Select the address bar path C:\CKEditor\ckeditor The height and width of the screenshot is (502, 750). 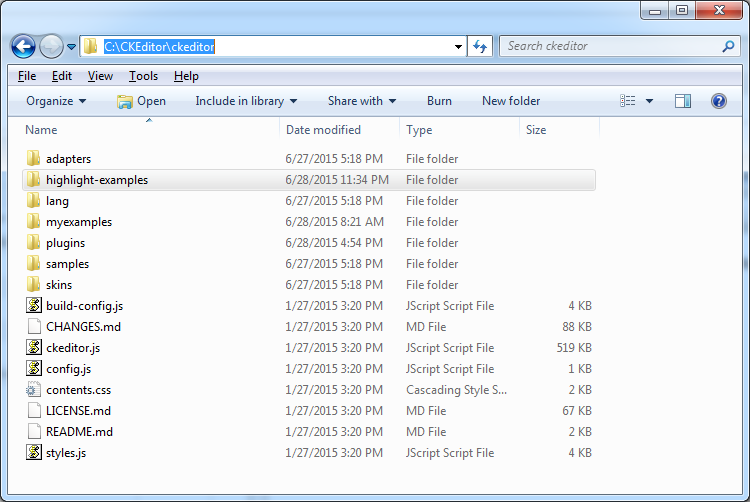click(159, 47)
